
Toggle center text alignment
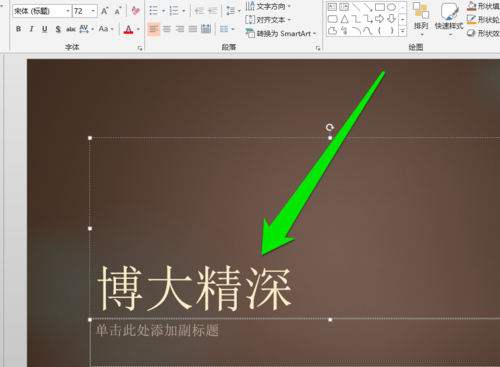point(167,29)
